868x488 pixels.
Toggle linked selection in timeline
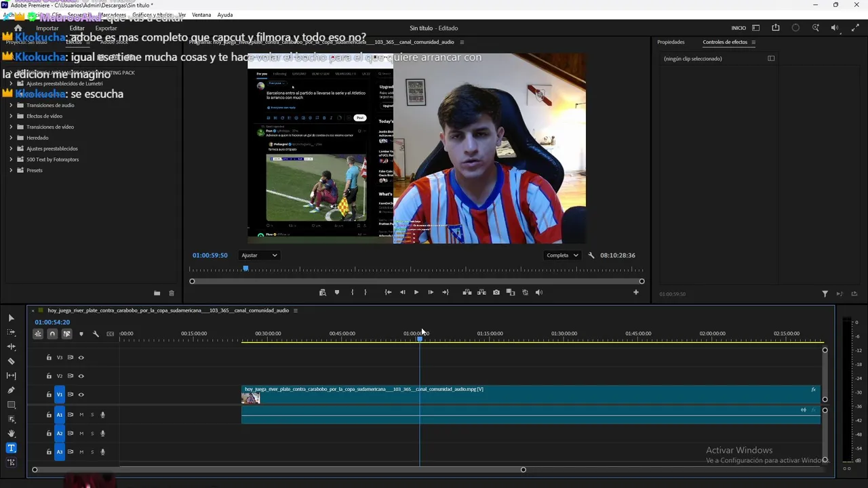(x=66, y=333)
